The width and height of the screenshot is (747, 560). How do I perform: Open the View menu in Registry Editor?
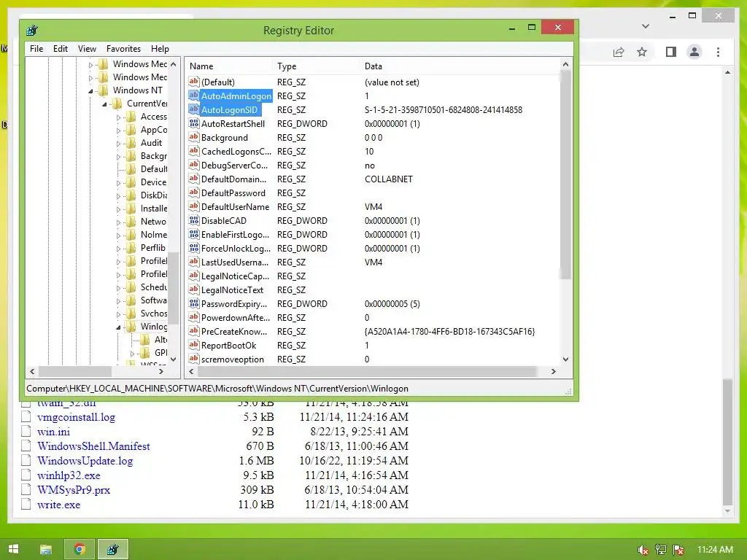coord(87,49)
